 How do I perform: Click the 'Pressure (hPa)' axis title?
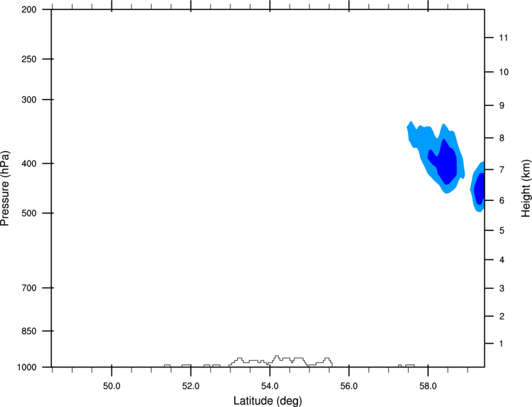point(5,188)
